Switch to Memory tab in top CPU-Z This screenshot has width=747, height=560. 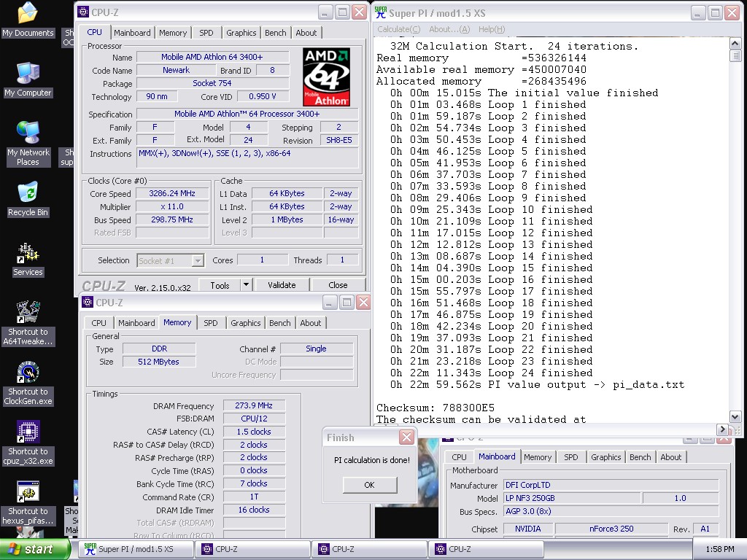pyautogui.click(x=173, y=33)
